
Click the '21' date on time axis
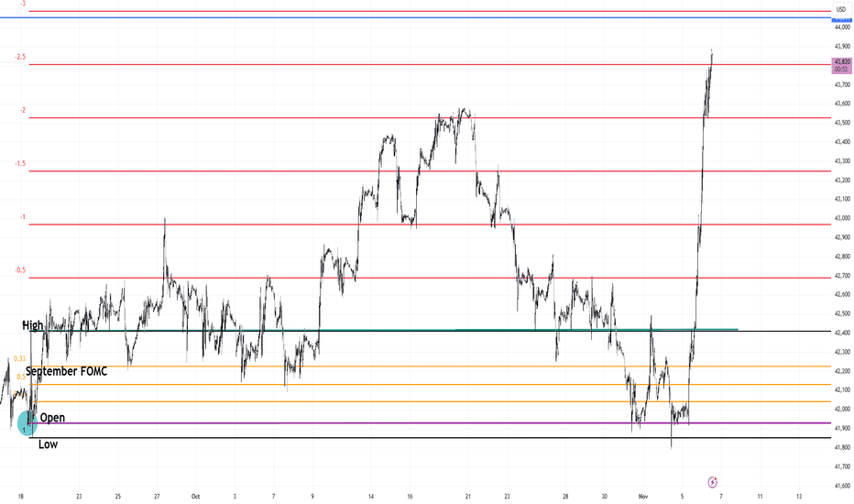(468, 497)
